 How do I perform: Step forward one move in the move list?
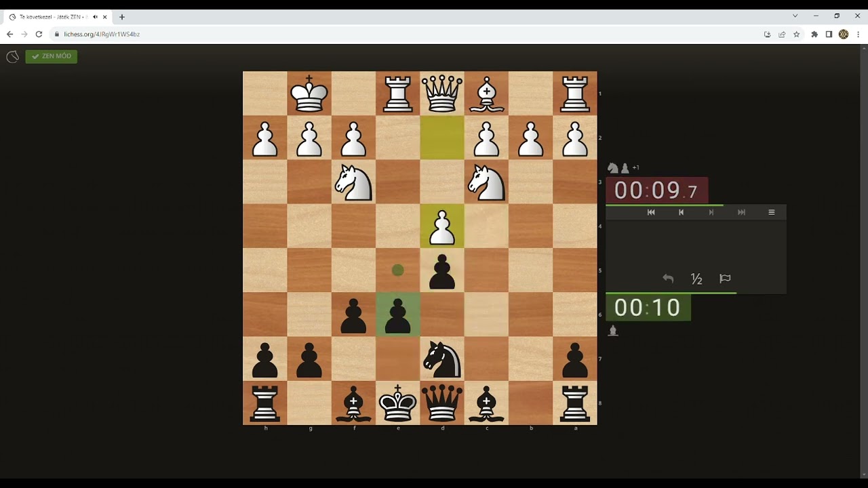click(711, 212)
